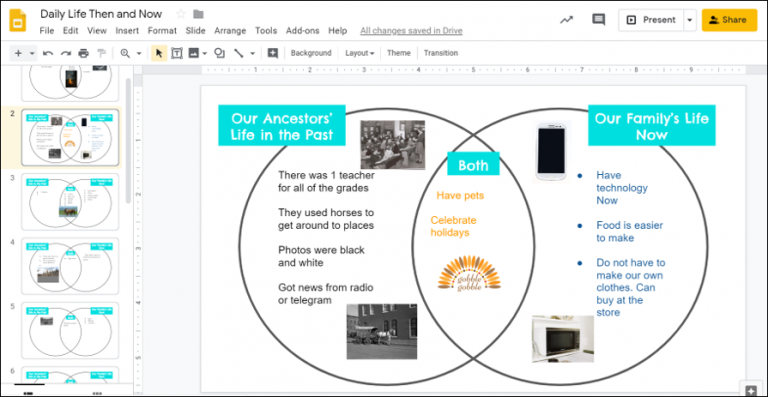Open the activity dashboard trend icon
Viewport: 768px width, 397px height.
tap(567, 20)
